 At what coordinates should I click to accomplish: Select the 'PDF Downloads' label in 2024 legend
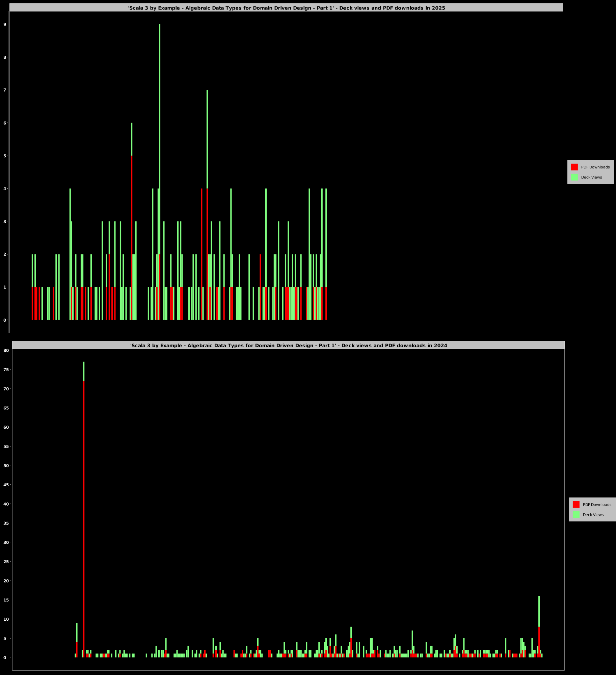click(597, 505)
